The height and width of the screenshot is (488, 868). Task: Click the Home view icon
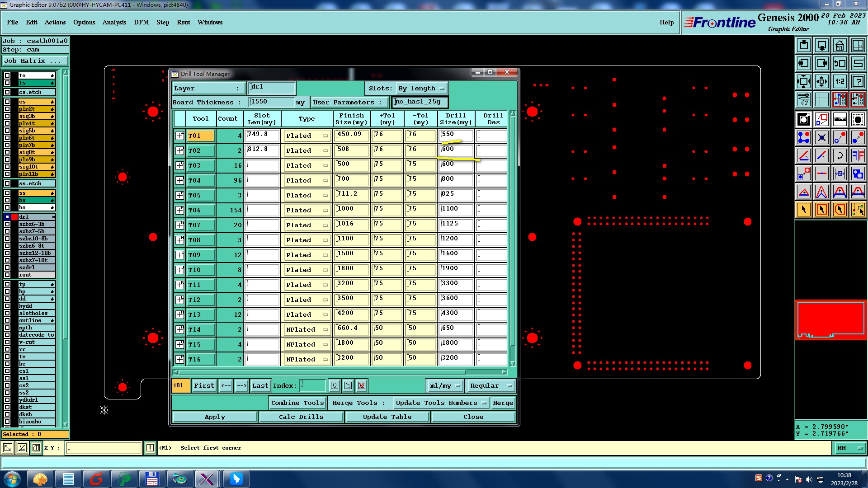pyautogui.click(x=840, y=46)
